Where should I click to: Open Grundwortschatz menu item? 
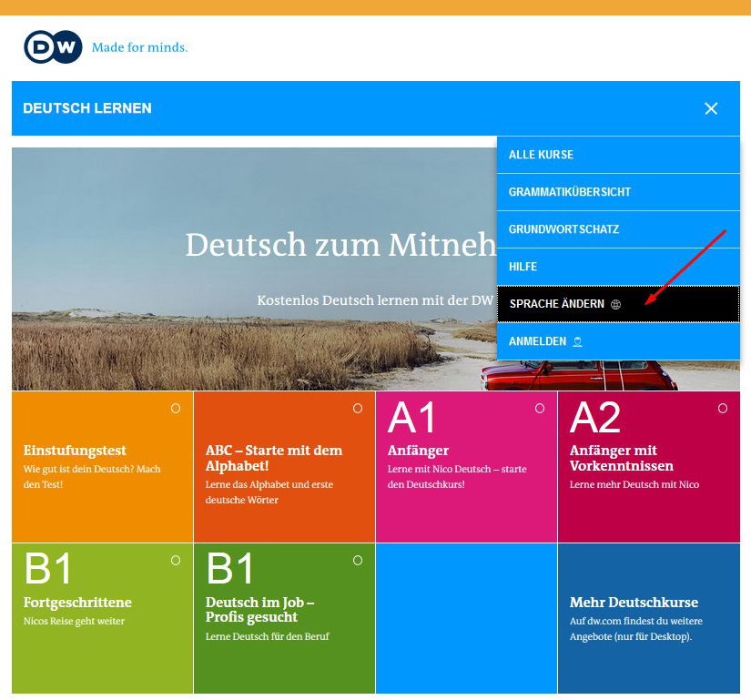[563, 229]
